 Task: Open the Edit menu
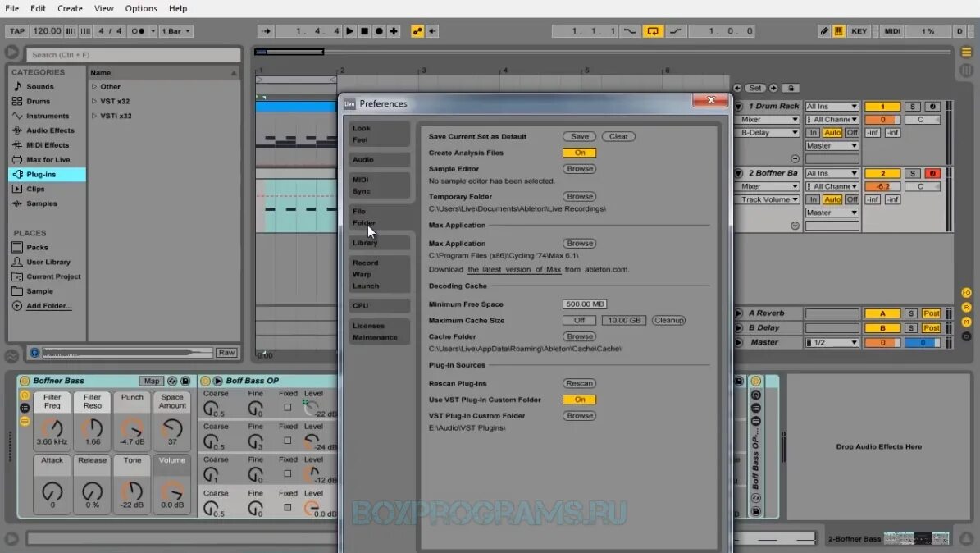coord(38,8)
